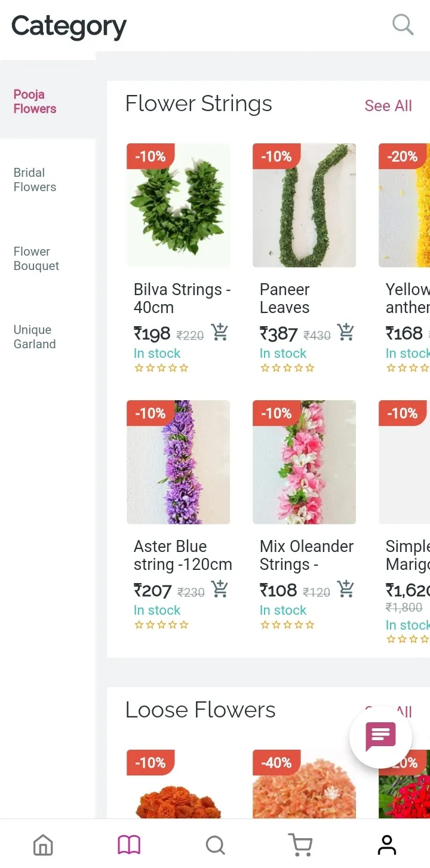
Task: Open Aster Blue string -120cm title
Action: tap(183, 555)
